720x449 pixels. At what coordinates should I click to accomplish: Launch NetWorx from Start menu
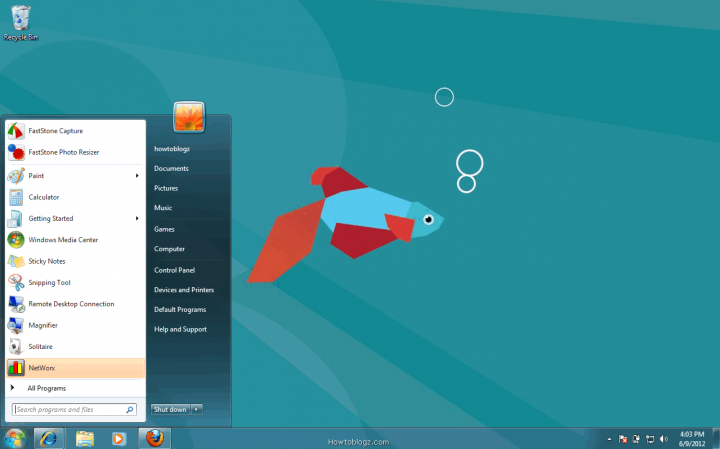(42, 368)
